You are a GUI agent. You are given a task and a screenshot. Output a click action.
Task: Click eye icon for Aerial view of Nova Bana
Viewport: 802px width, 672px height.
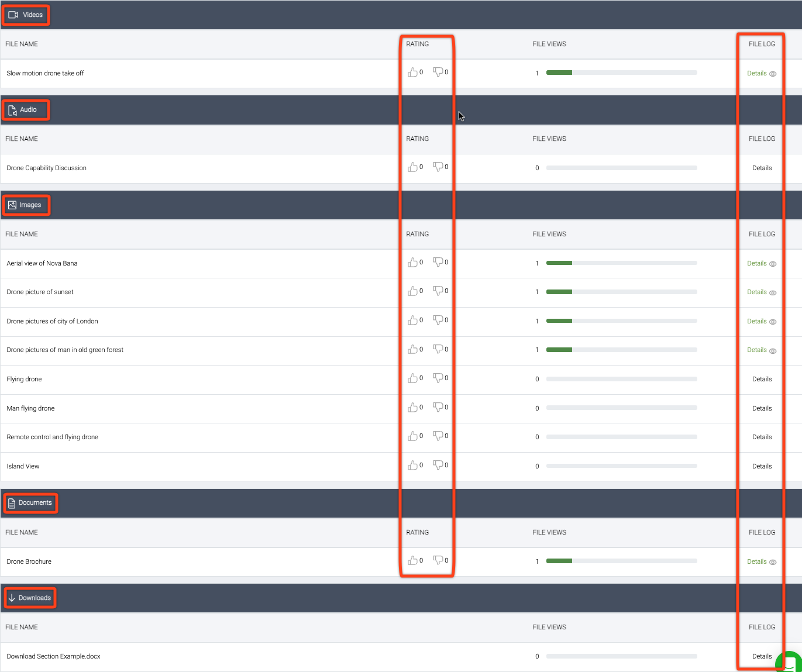tap(773, 264)
